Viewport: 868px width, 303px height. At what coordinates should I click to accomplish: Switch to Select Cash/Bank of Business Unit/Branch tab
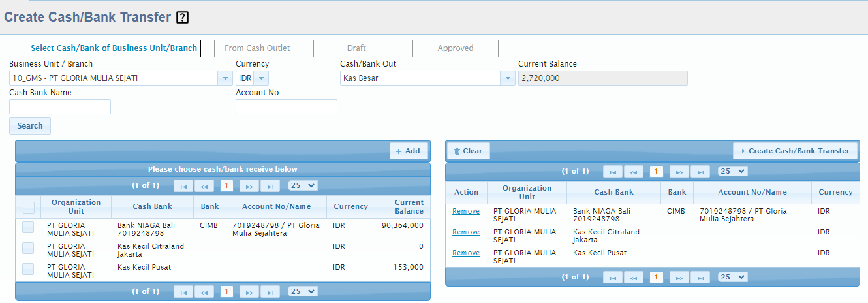pos(114,48)
